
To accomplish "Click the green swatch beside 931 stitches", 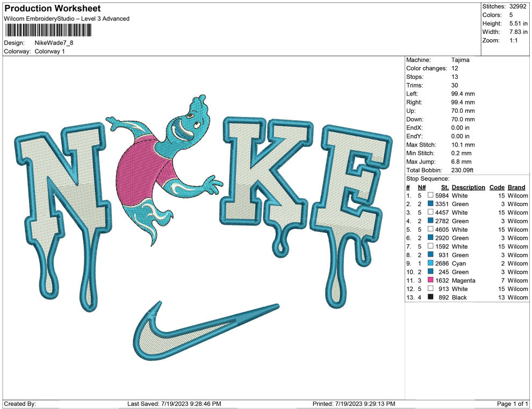I will point(430,254).
